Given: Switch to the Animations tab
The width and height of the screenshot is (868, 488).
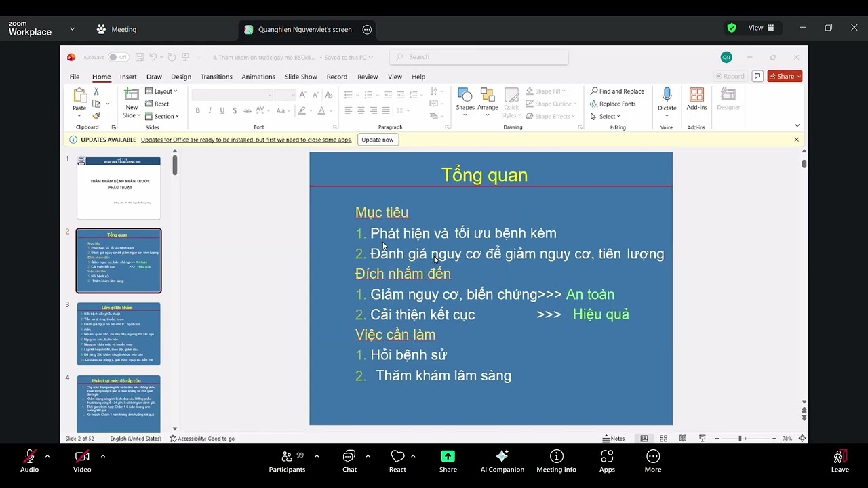Looking at the screenshot, I should (x=258, y=77).
